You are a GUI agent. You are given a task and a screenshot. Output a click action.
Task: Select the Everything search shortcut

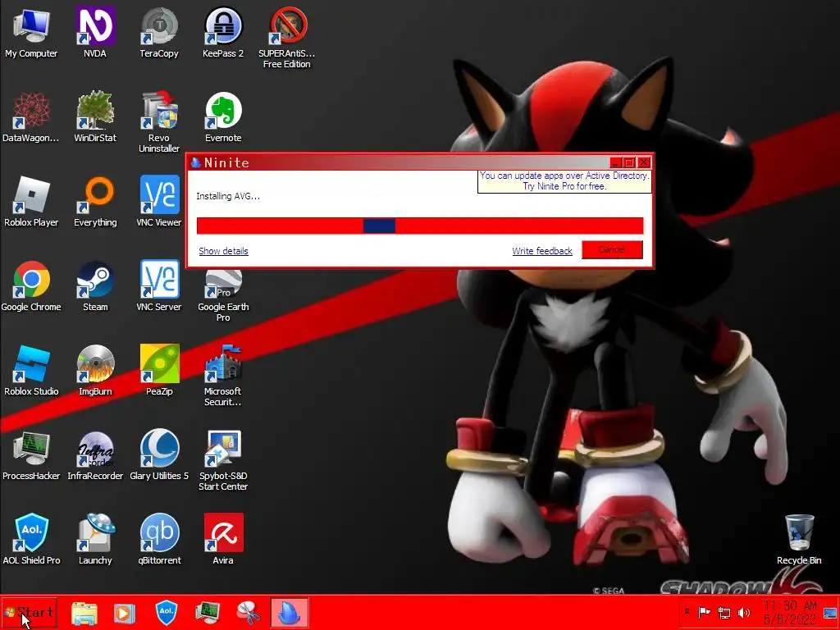pyautogui.click(x=95, y=202)
